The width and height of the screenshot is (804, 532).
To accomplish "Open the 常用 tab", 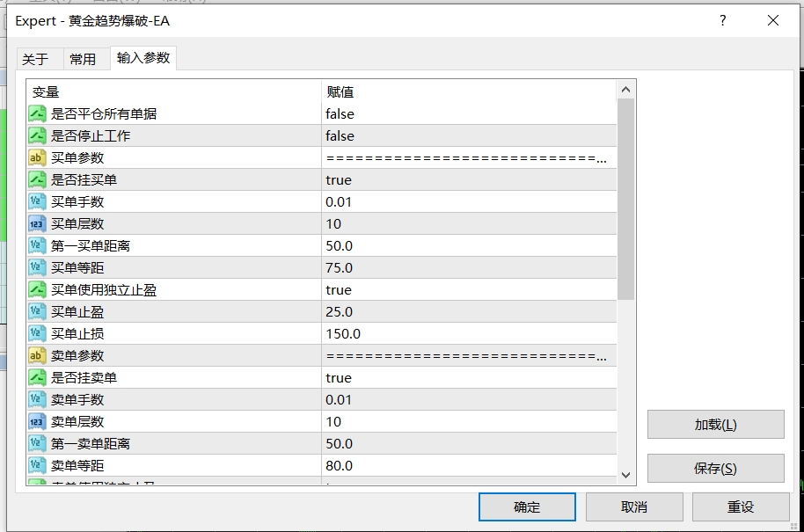I will point(83,59).
